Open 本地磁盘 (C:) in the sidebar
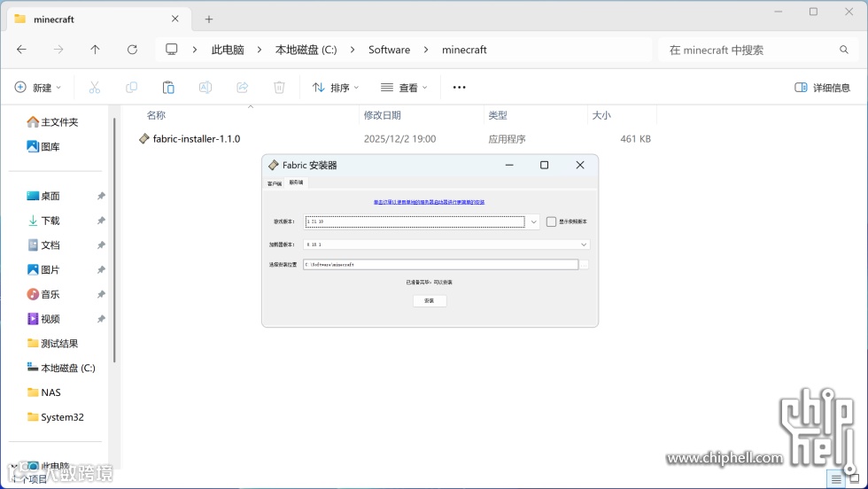 pos(61,368)
